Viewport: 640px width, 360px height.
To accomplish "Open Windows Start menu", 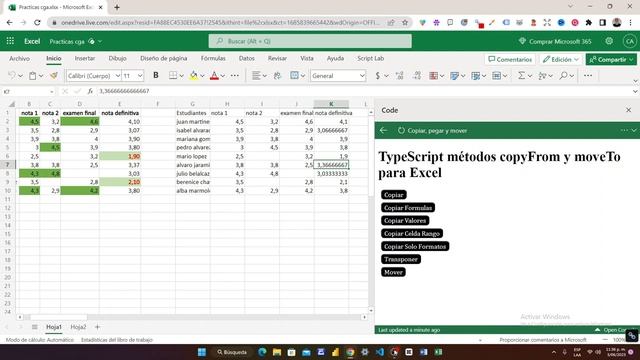I will pos(202,352).
